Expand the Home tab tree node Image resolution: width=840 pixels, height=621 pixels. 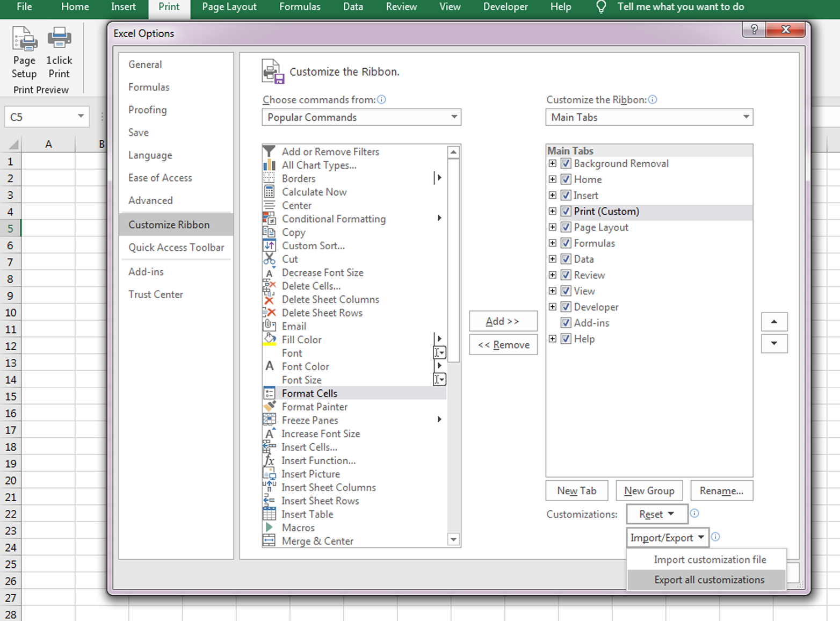(x=553, y=179)
